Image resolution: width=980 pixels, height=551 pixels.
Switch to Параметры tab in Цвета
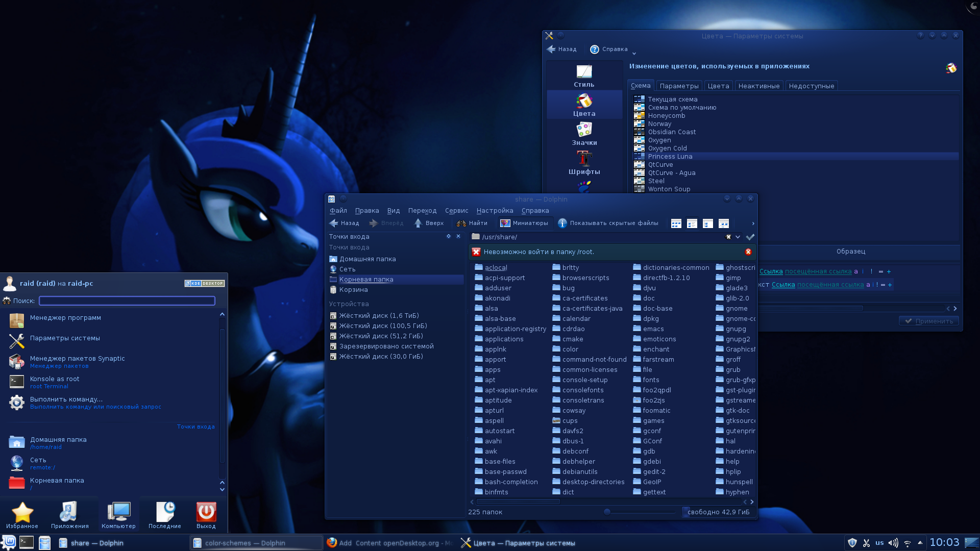click(x=679, y=86)
